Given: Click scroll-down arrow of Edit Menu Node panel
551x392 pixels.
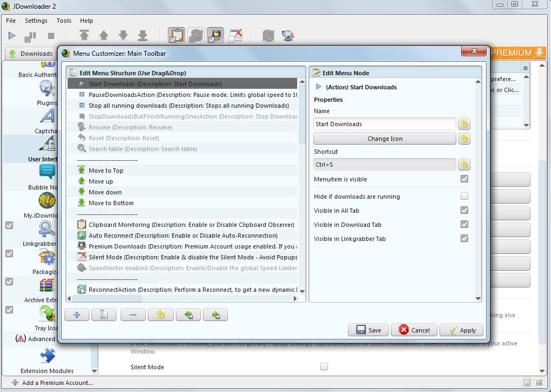Looking at the screenshot, I should 478,298.
